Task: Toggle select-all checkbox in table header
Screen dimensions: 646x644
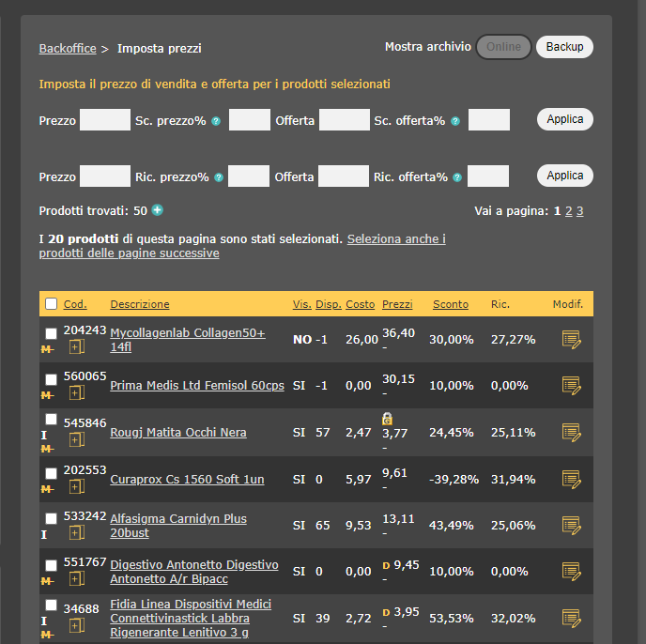Action: (52, 304)
